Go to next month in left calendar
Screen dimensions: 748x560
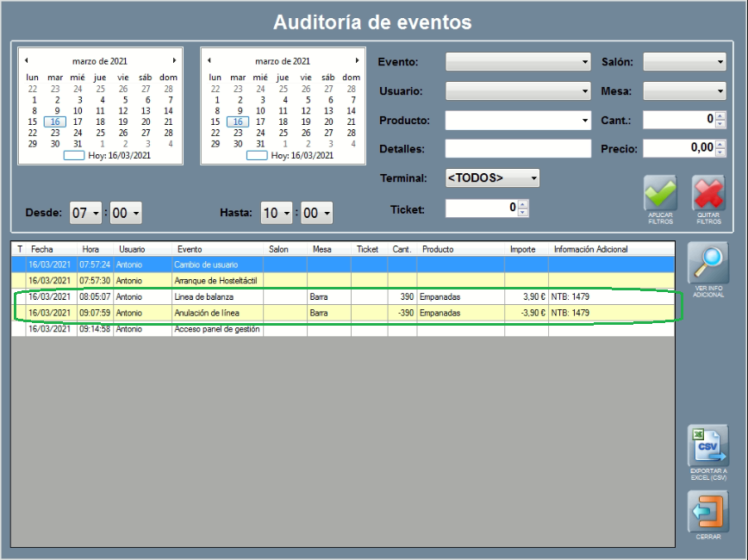(x=174, y=60)
